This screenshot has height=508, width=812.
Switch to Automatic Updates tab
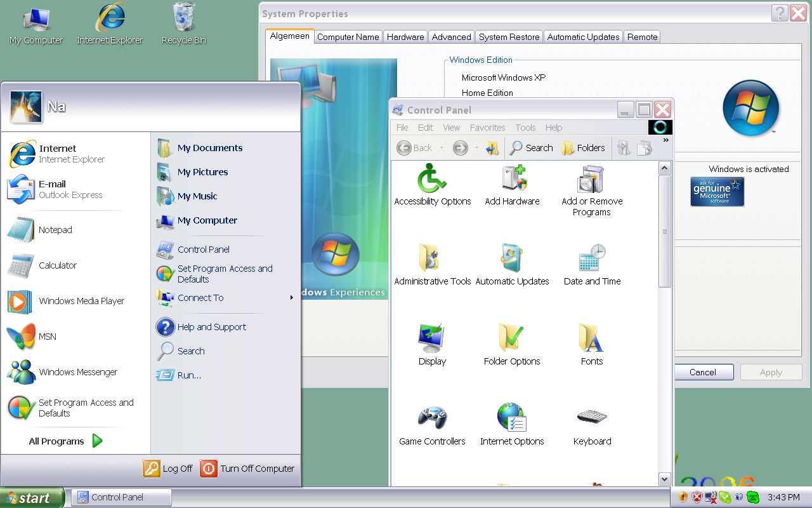(x=583, y=37)
